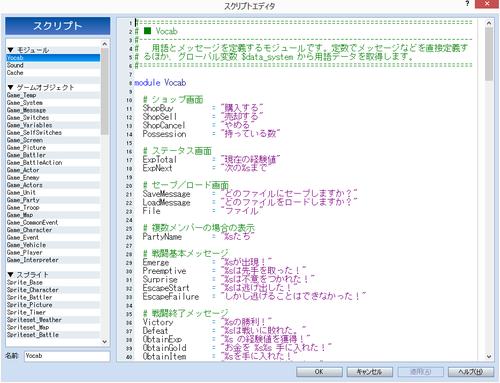Select the Game_CommonEvent script

pyautogui.click(x=53, y=222)
